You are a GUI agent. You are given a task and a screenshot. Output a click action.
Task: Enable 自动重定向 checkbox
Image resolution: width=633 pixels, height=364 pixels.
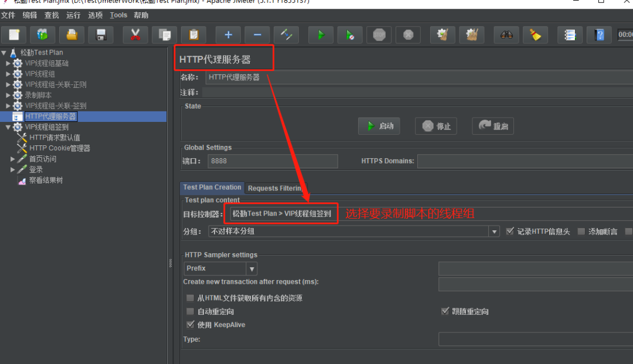(190, 311)
